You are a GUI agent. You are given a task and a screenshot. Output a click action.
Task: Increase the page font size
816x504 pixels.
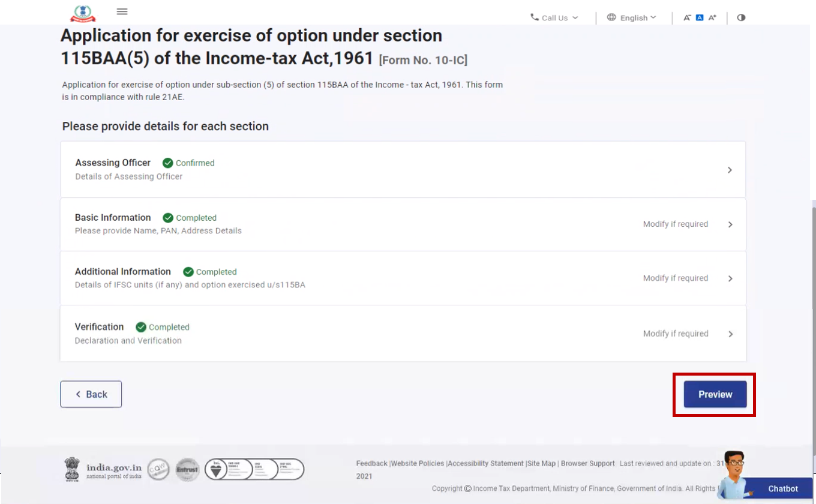[x=712, y=18]
